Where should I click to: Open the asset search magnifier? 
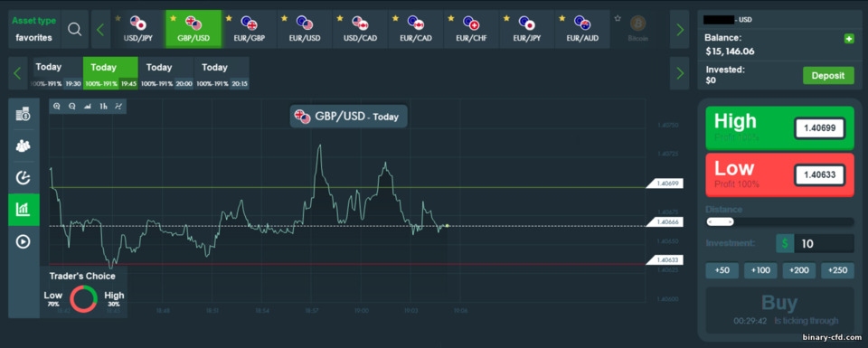75,29
